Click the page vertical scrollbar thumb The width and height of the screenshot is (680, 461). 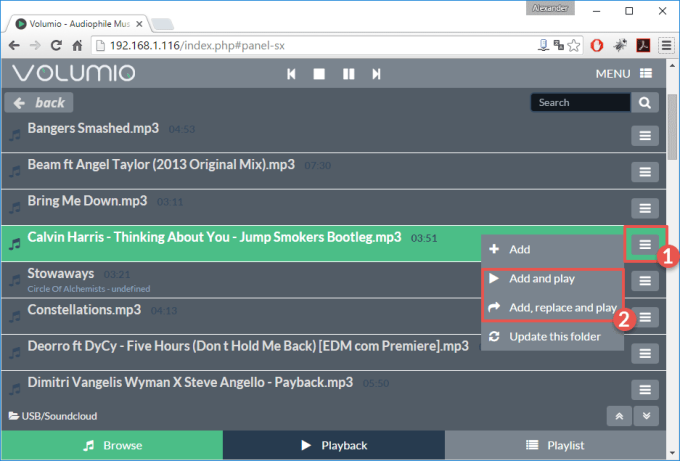pos(672,127)
